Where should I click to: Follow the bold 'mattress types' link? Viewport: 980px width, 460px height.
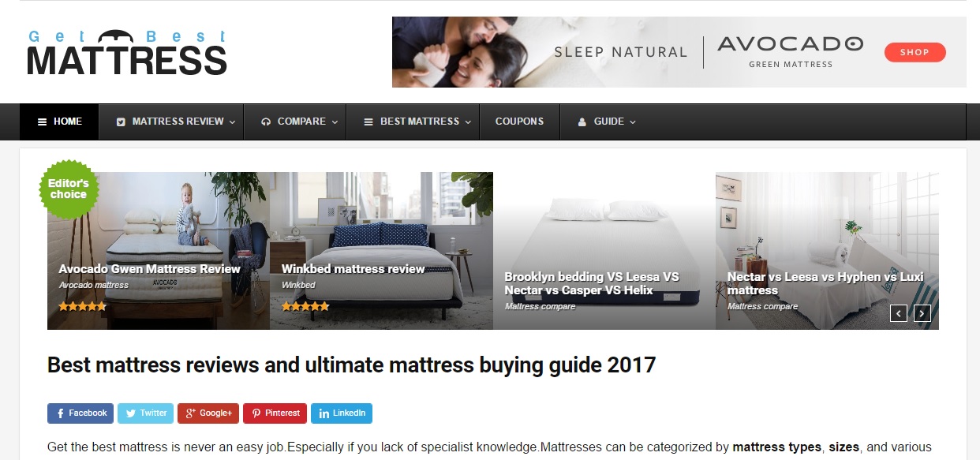[x=777, y=447]
